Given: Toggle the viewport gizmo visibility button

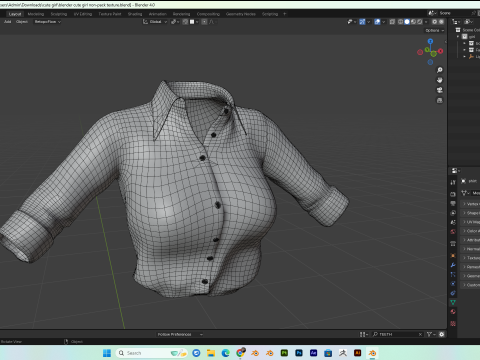Looking at the screenshot, I should point(362,22).
